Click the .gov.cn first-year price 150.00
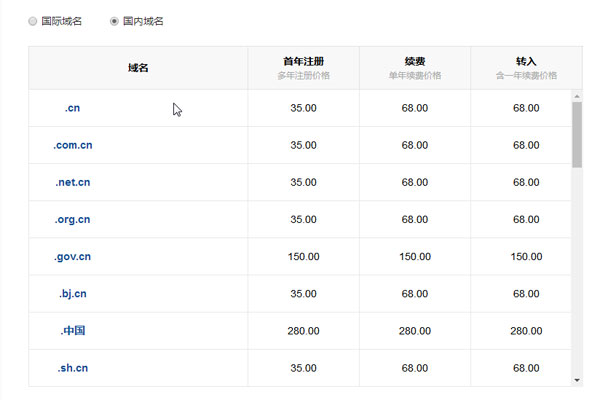Viewport: 600px width, 400px height. pyautogui.click(x=303, y=256)
